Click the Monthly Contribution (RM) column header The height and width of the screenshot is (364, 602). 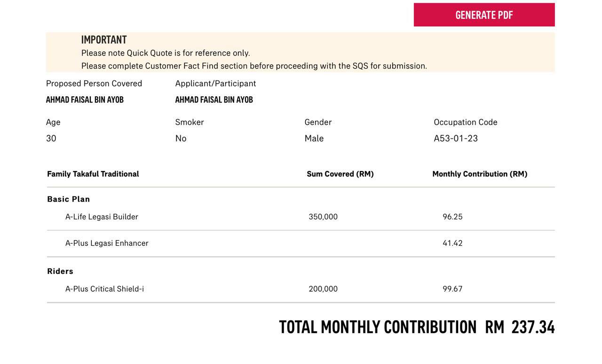[x=480, y=174]
